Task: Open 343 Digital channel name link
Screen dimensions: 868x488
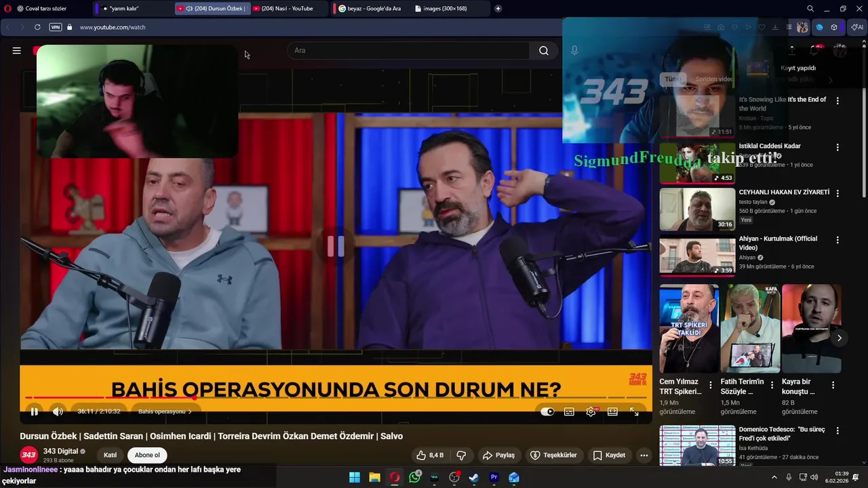Action: tap(60, 451)
